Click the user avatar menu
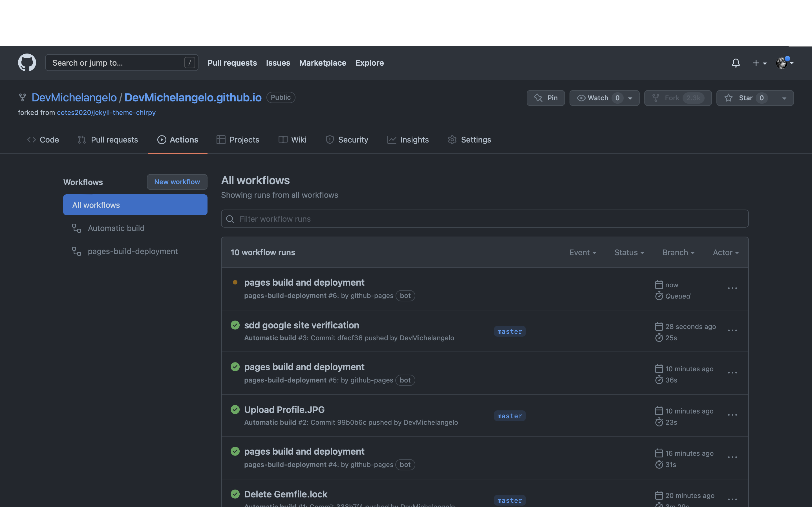Viewport: 812px width, 507px height. tap(784, 63)
